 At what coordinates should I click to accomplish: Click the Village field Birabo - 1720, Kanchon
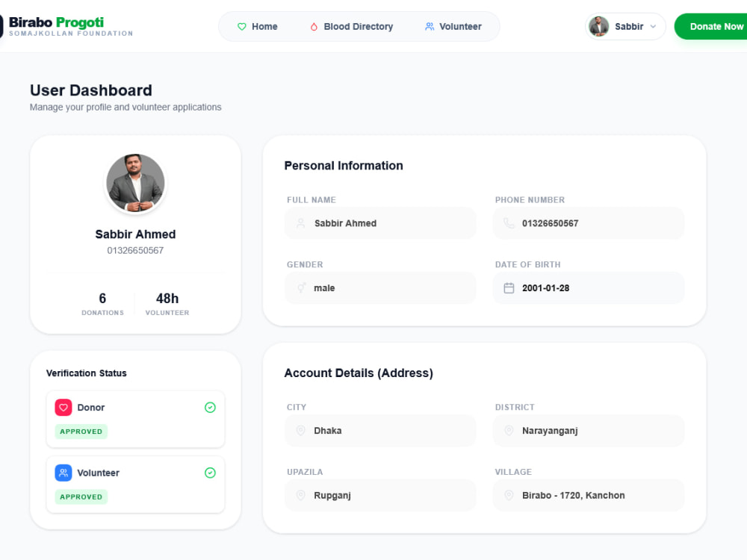589,495
